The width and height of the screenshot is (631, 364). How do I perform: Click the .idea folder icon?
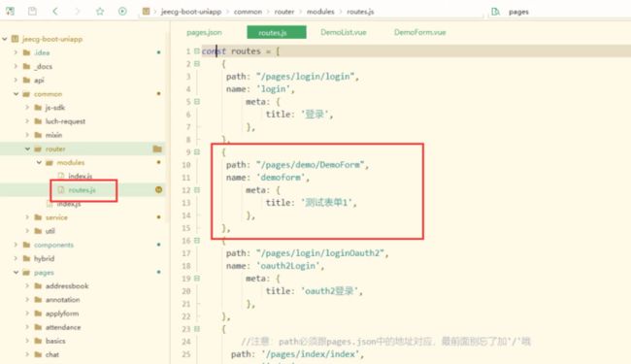click(x=26, y=52)
